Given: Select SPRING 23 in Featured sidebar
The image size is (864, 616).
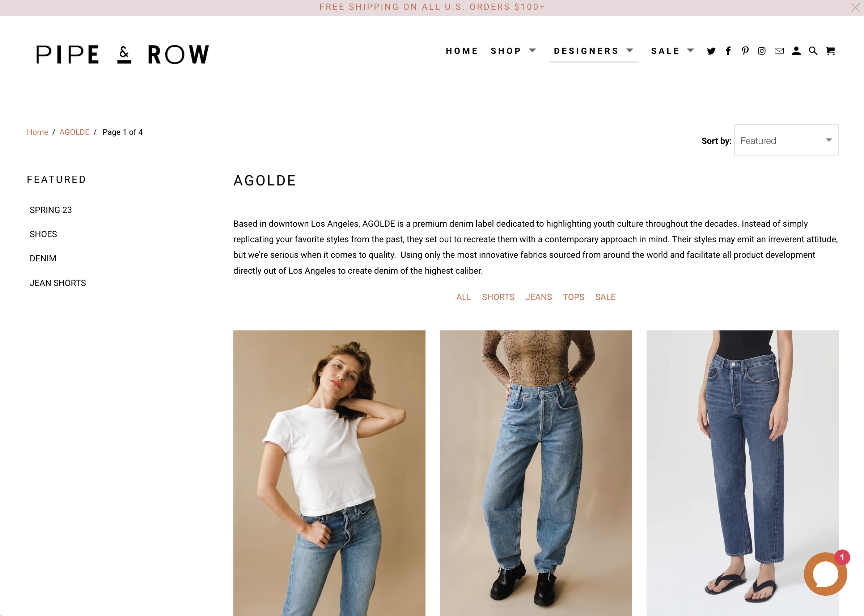Looking at the screenshot, I should pos(51,210).
